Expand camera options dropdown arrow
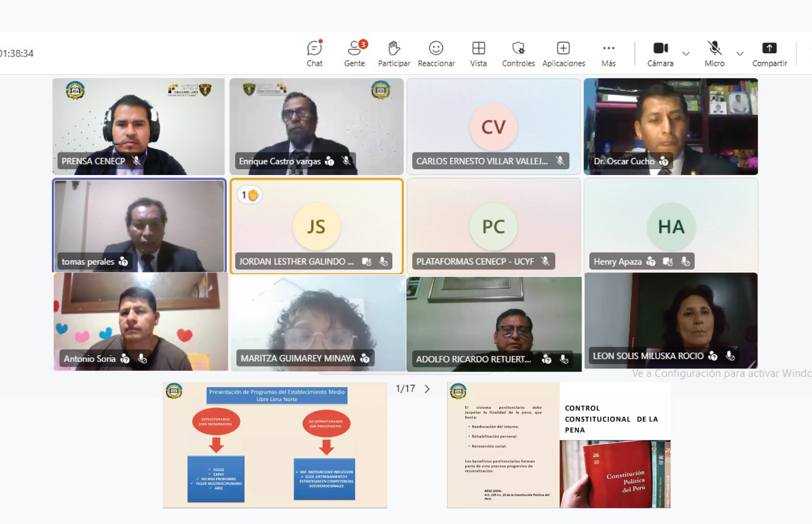The height and width of the screenshot is (524, 812). click(686, 53)
